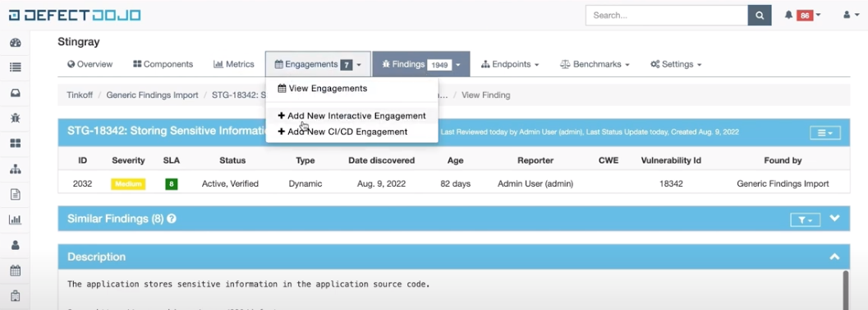Viewport: 868px width, 310px height.
Task: Collapse the Description panel chevron
Action: (835, 257)
